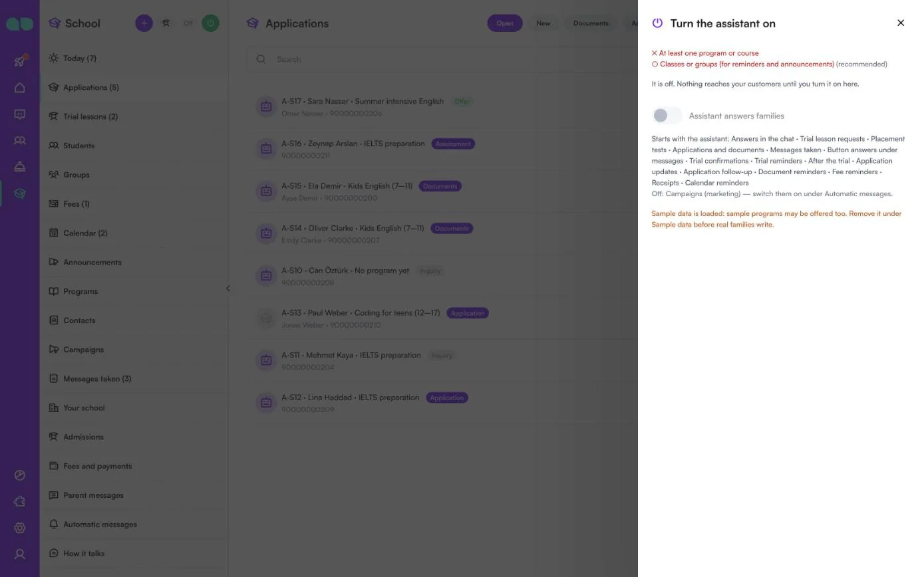
Task: Open Calendar (2) in the sidebar
Action: click(134, 233)
